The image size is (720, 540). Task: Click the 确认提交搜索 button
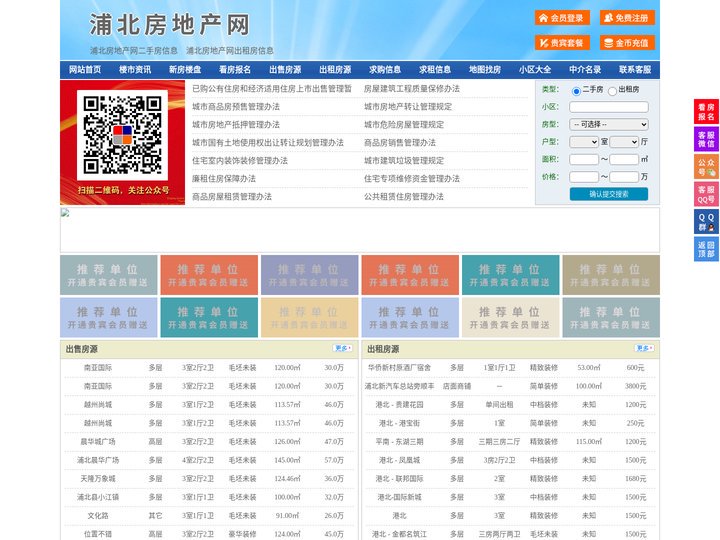(x=609, y=194)
